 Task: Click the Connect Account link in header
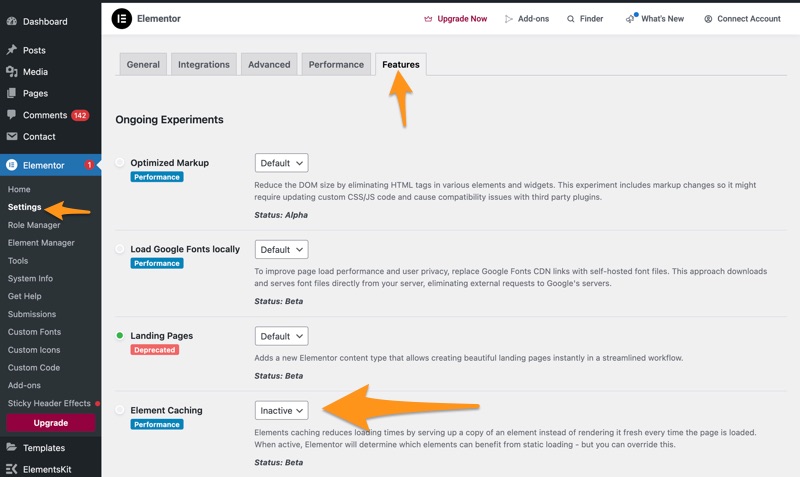tap(748, 19)
